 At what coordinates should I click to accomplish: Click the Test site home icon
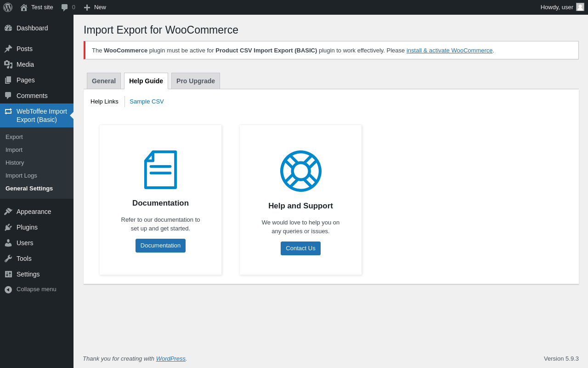[24, 7]
